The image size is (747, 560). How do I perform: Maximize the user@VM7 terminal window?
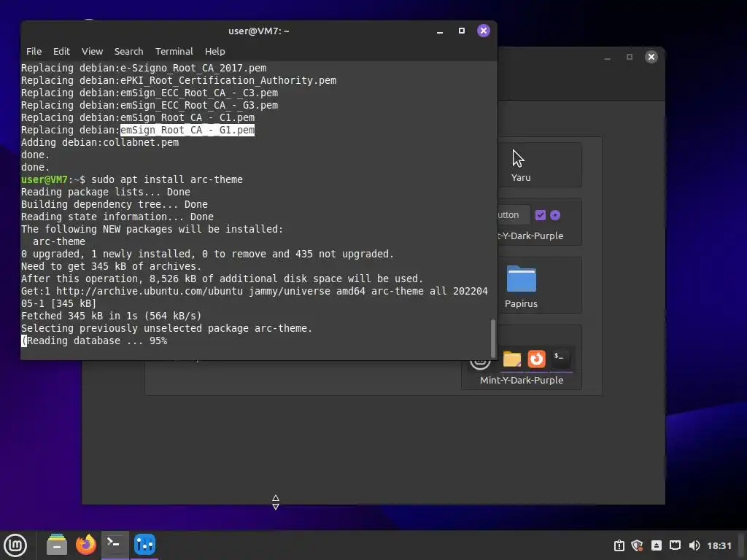pyautogui.click(x=462, y=31)
